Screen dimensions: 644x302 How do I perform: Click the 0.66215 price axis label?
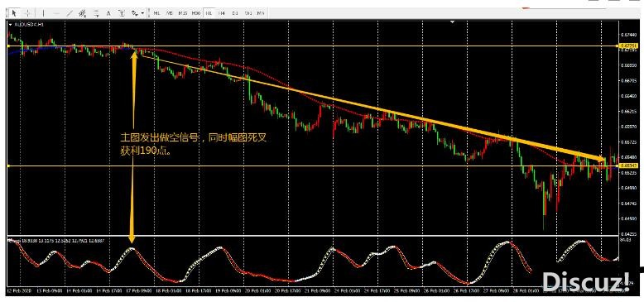(628, 112)
